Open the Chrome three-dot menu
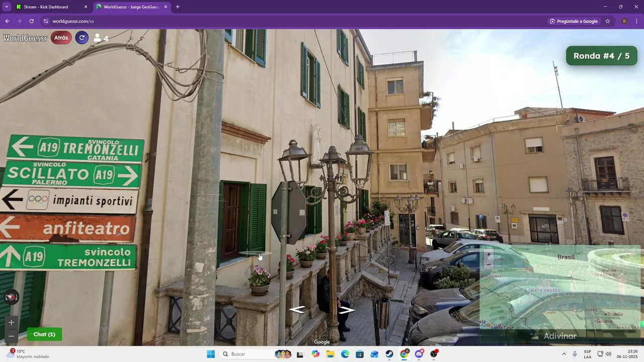 point(637,21)
